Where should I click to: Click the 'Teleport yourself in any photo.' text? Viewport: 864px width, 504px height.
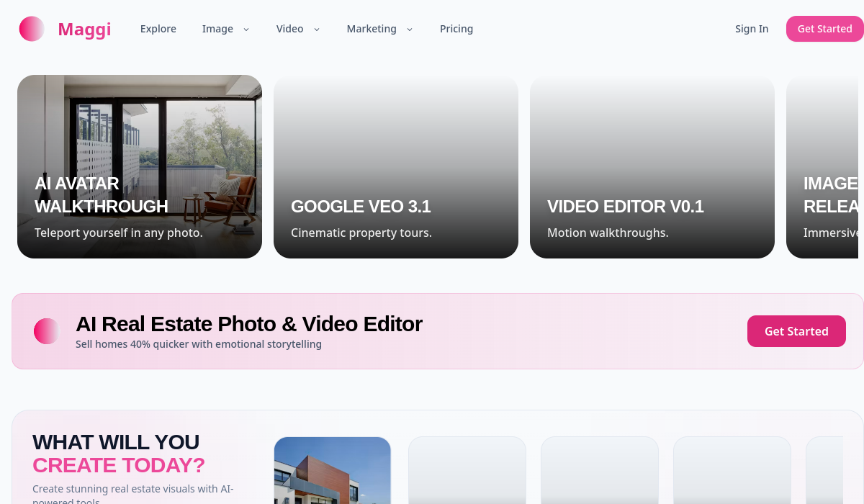tap(119, 233)
